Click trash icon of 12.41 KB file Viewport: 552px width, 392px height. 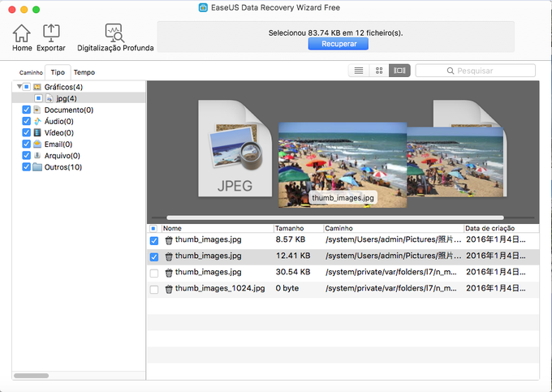coord(169,256)
